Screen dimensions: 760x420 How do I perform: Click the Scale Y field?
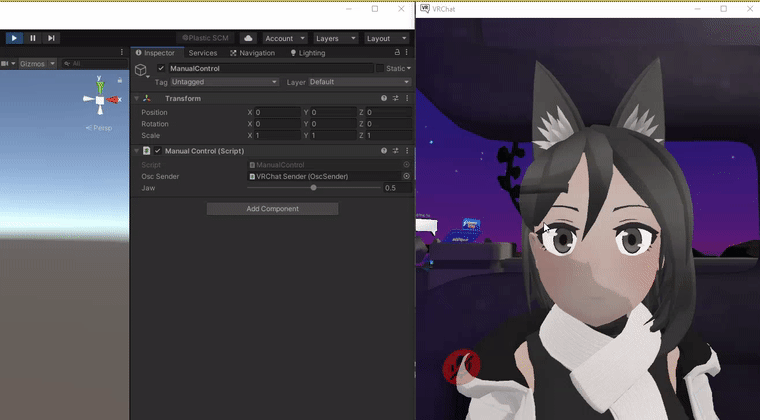pos(333,136)
